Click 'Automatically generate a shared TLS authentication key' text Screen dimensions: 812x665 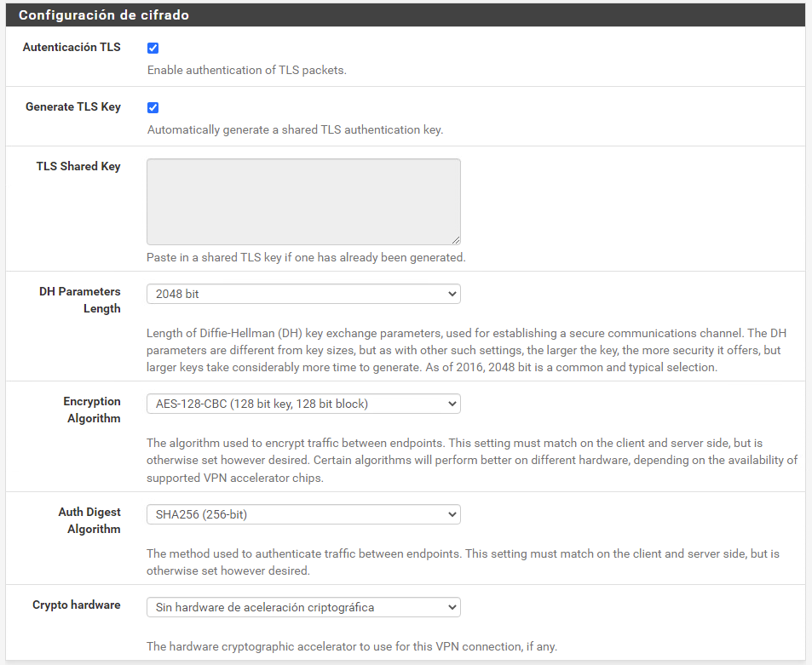[x=295, y=130]
